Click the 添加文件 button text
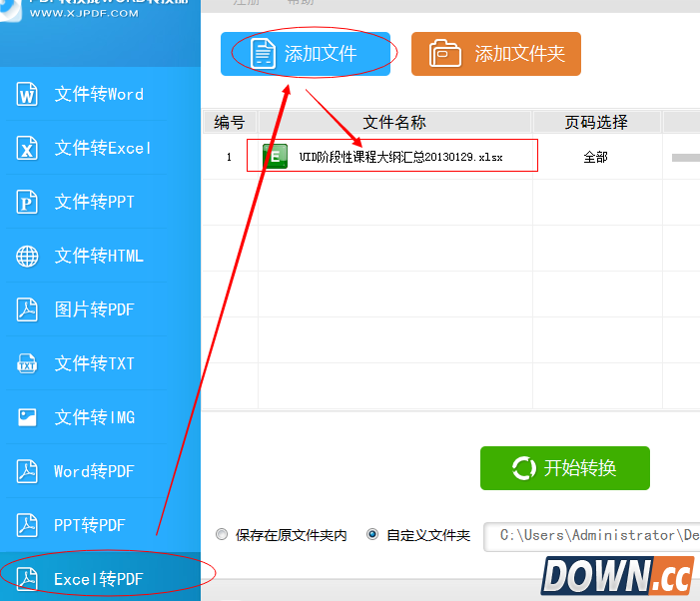Image resolution: width=700 pixels, height=601 pixels. 321,54
